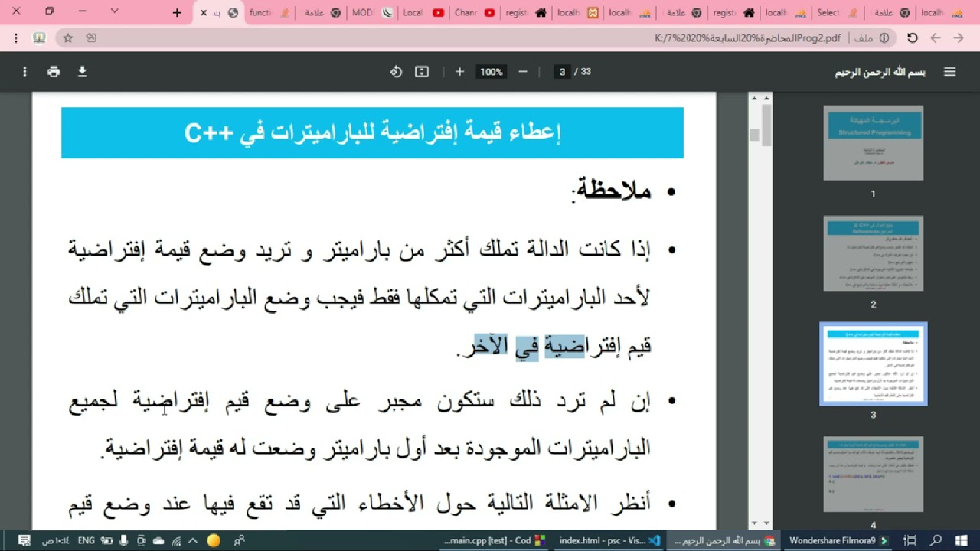The height and width of the screenshot is (551, 980).
Task: Rotate the PDF counterclockwise
Action: [x=396, y=72]
